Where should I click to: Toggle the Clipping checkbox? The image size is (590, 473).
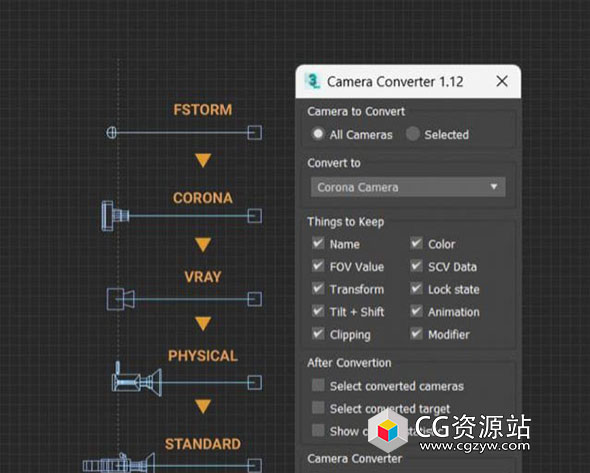(318, 334)
